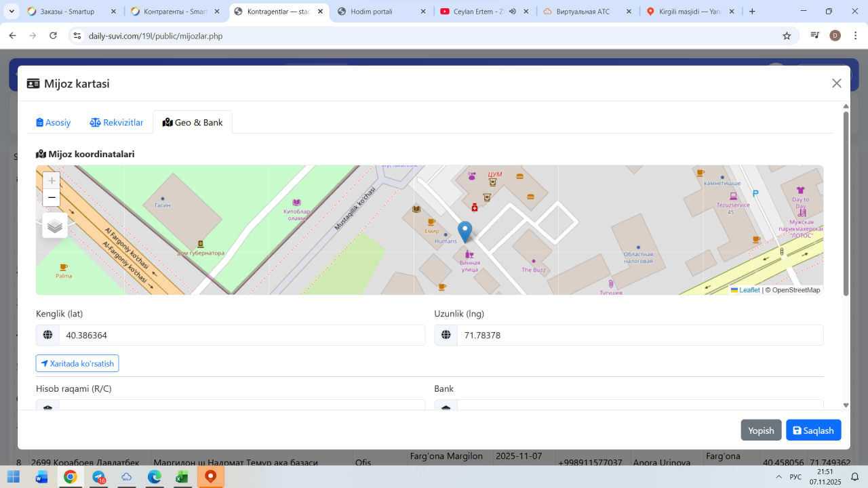
Task: Open the Windows Start menu
Action: [14, 476]
